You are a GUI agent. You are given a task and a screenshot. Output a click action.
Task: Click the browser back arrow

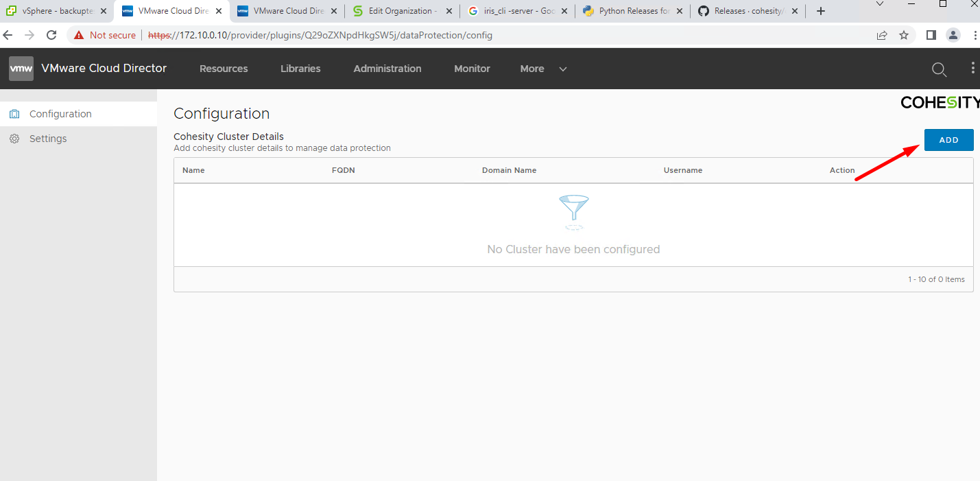click(8, 35)
